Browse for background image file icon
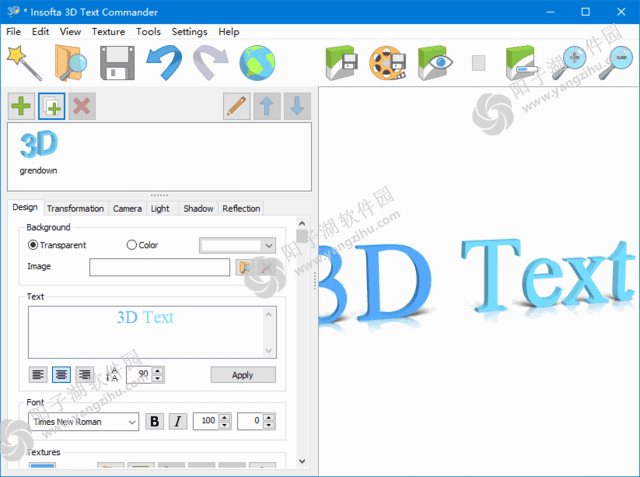Image resolution: width=640 pixels, height=477 pixels. [x=244, y=267]
